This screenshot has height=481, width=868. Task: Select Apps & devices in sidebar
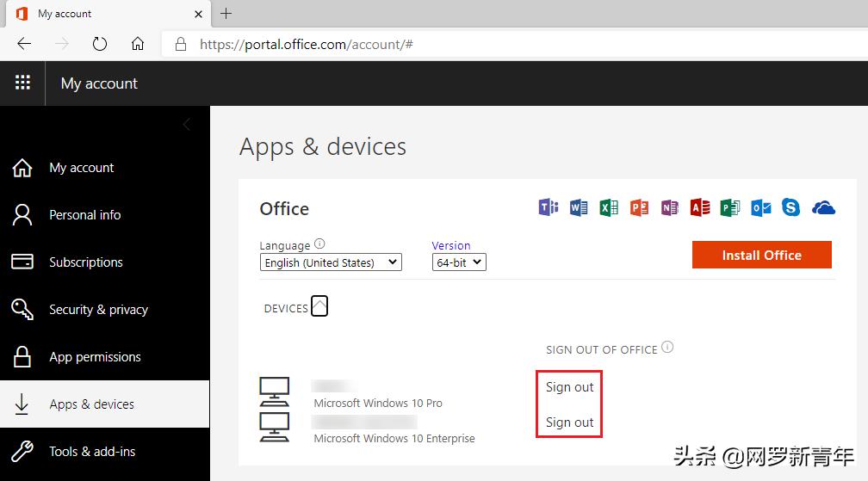(105, 404)
